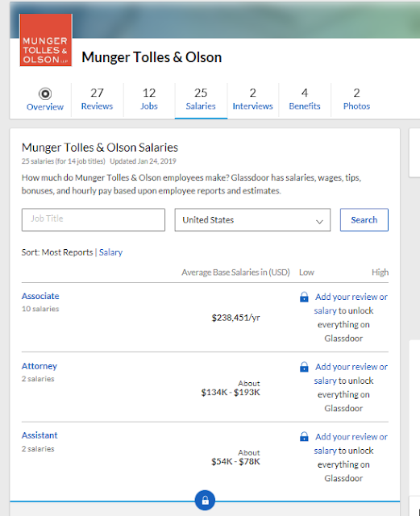Click the lock icon in the Attorney row

304,367
